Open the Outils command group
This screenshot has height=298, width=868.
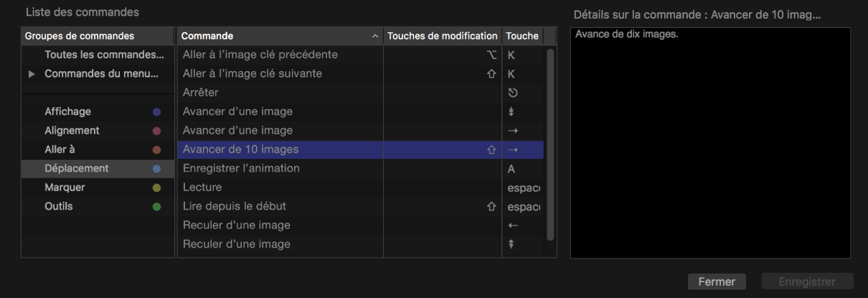[59, 207]
